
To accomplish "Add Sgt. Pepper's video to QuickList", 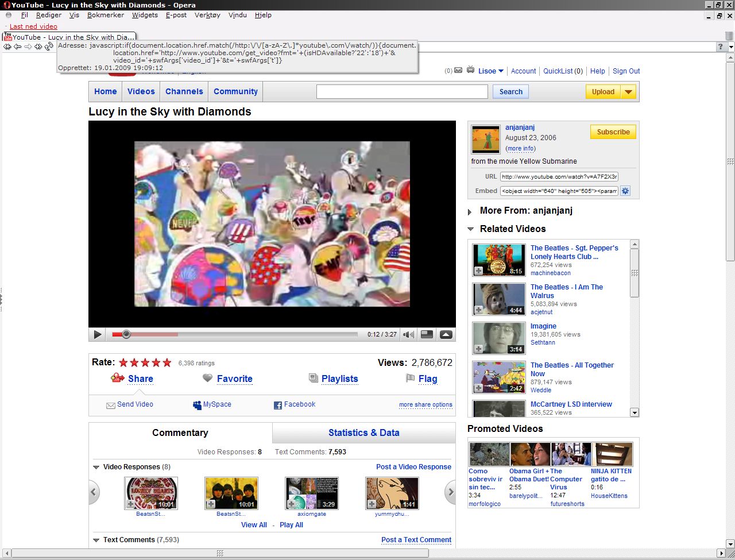I will [x=478, y=271].
